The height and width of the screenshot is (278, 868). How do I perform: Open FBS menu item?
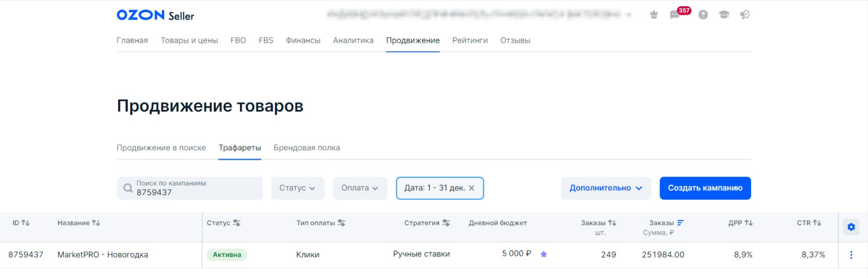pos(266,40)
